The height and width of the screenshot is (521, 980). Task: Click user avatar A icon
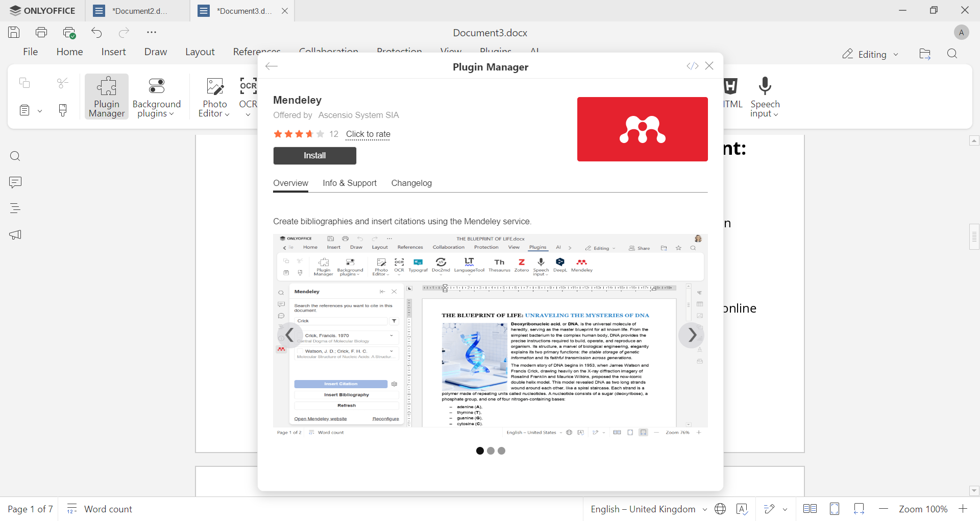tap(961, 33)
